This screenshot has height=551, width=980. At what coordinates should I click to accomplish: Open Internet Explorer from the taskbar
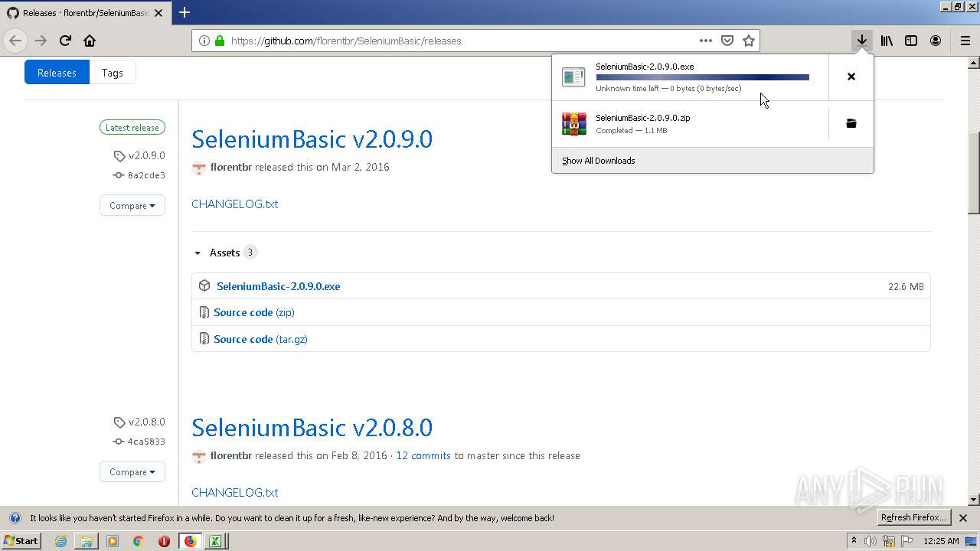tap(60, 541)
